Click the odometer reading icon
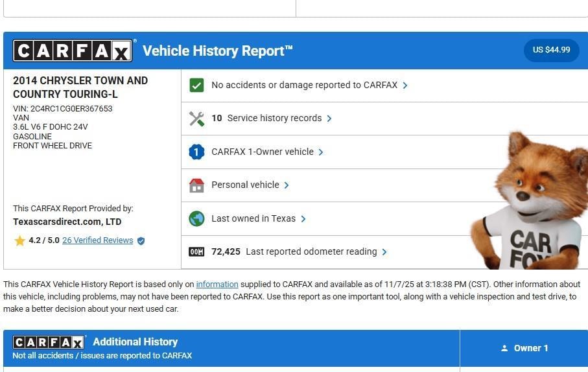The height and width of the screenshot is (372, 588). click(196, 252)
